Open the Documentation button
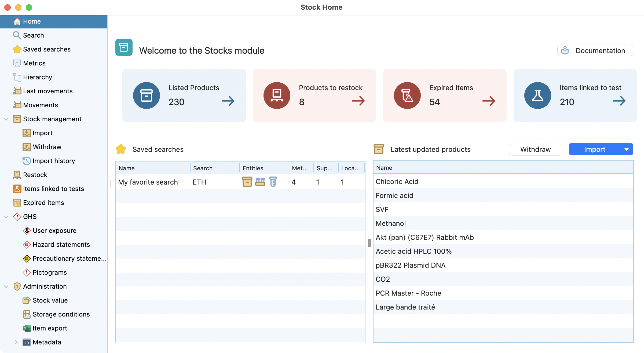 click(x=595, y=51)
